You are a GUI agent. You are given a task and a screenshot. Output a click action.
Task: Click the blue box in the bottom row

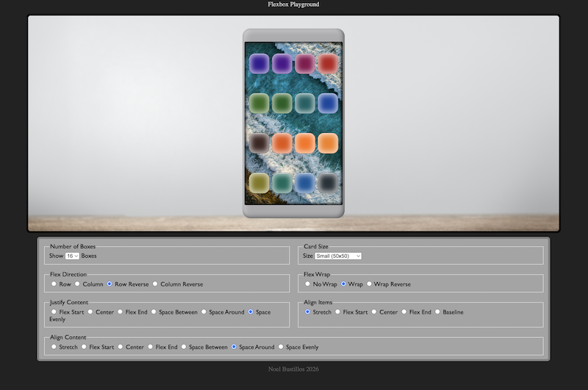pyautogui.click(x=305, y=183)
